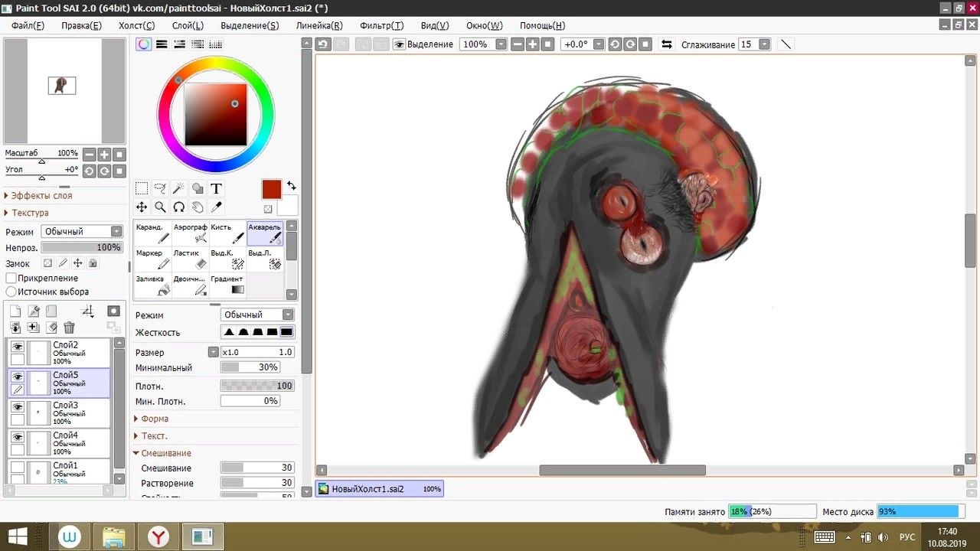This screenshot has height=551, width=980.
Task: Select the Eyedropper tool
Action: 216,207
